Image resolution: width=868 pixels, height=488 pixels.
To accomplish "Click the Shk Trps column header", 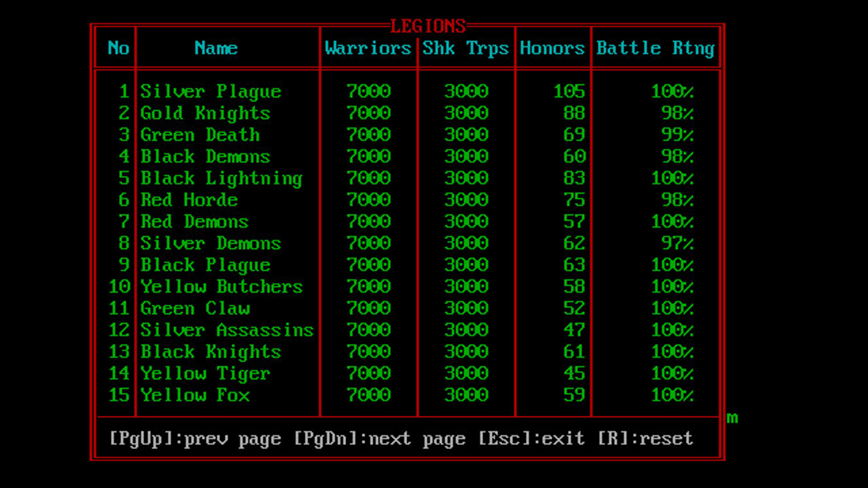I will click(466, 48).
